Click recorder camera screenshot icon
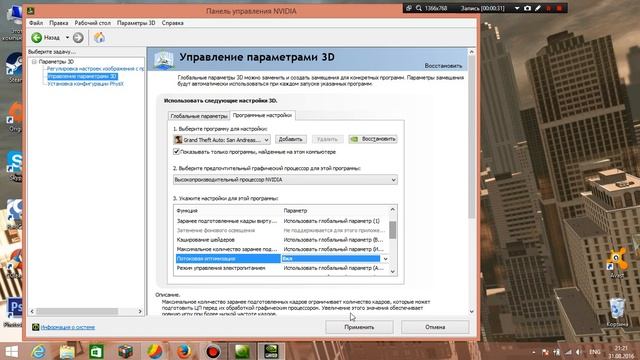Screen dimensions: 640x360 click(527, 8)
